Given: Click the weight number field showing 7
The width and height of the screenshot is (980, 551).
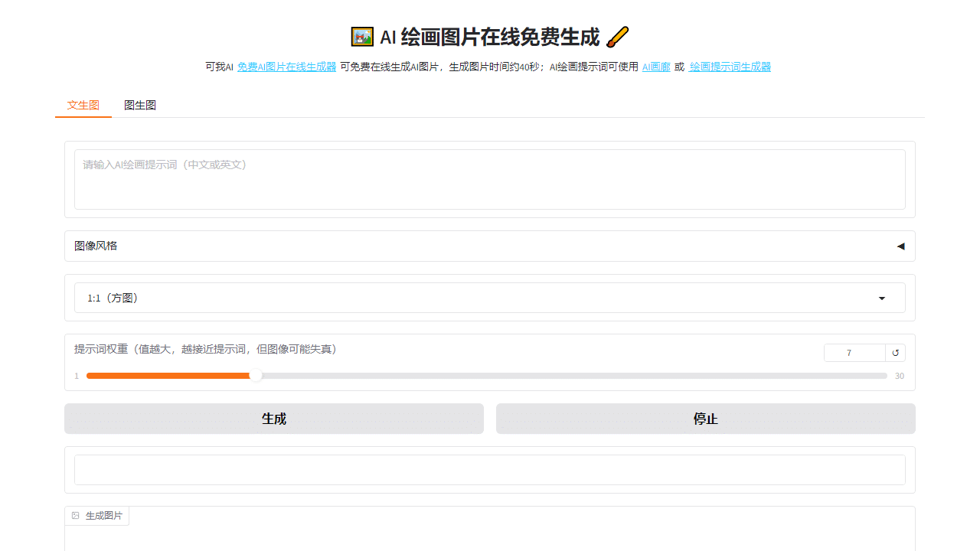Looking at the screenshot, I should tap(854, 353).
